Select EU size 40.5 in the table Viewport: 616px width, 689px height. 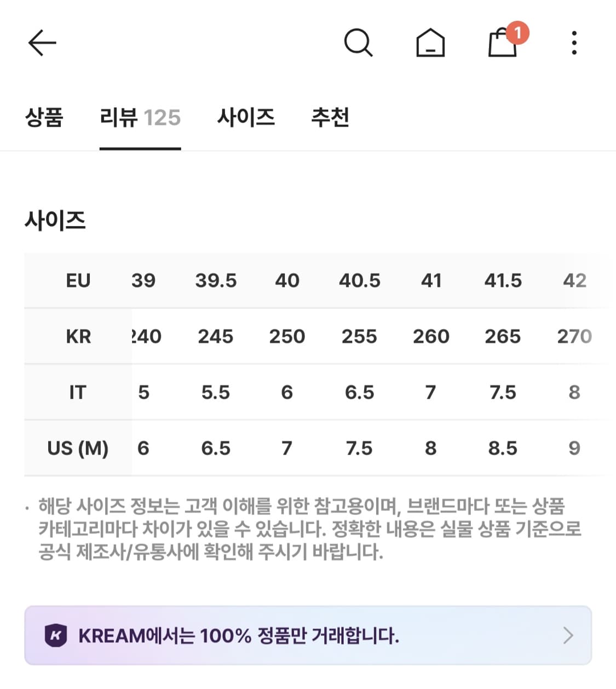(x=360, y=280)
